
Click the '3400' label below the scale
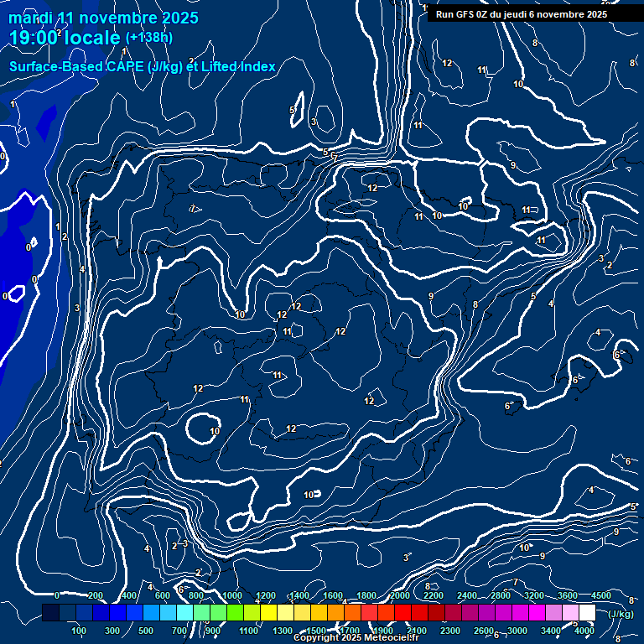click(x=551, y=631)
